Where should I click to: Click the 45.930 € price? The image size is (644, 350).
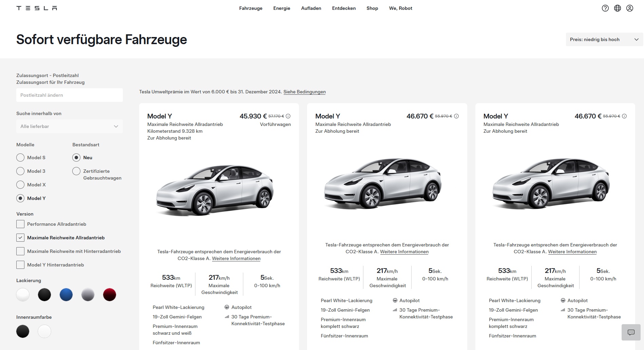click(253, 116)
